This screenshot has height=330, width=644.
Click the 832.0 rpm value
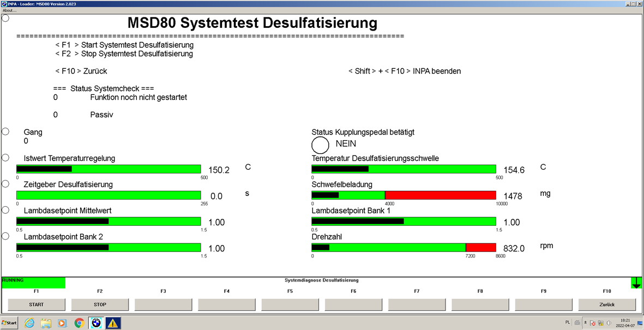(514, 248)
